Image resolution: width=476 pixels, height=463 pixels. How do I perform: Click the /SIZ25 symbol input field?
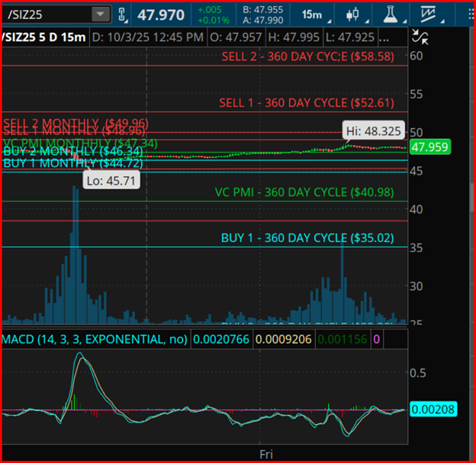coord(46,14)
